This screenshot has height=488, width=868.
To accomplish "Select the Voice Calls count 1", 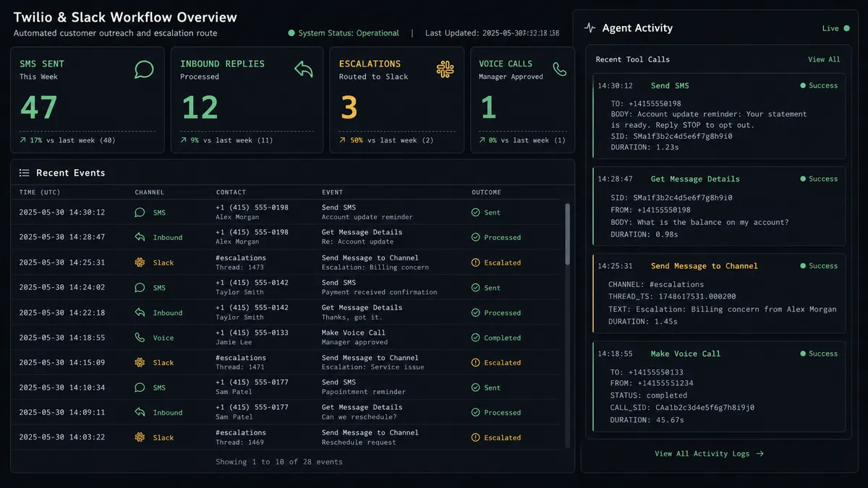I will tap(488, 108).
